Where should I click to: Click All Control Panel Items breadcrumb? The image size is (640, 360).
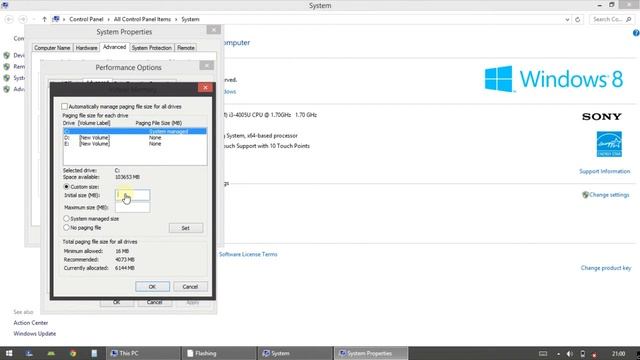coord(142,19)
